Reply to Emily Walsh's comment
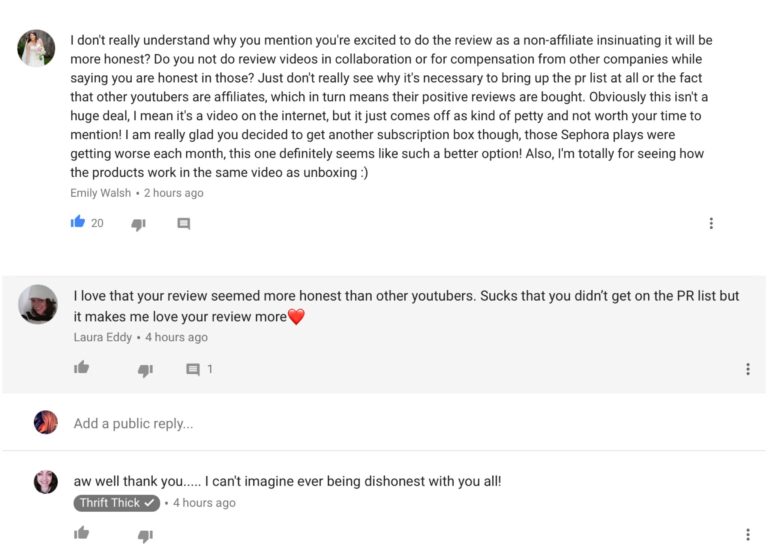Screen dimensions: 768x548 point(184,224)
